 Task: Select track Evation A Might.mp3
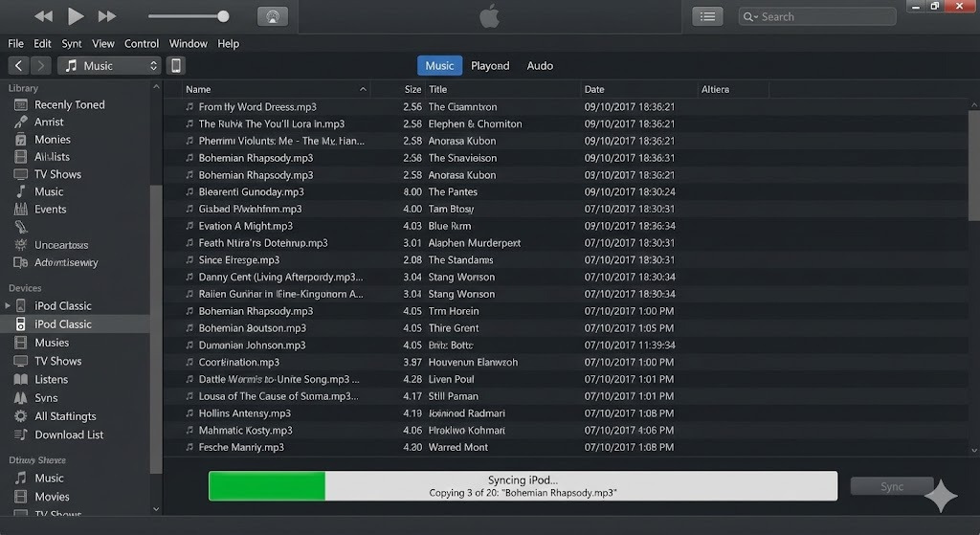pos(246,226)
